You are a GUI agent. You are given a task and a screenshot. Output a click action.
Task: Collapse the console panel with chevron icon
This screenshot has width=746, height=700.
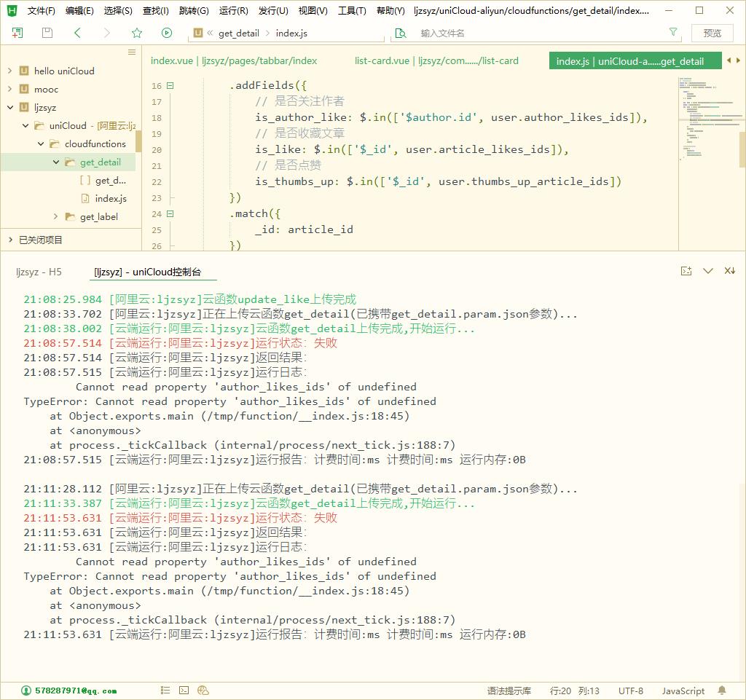708,271
